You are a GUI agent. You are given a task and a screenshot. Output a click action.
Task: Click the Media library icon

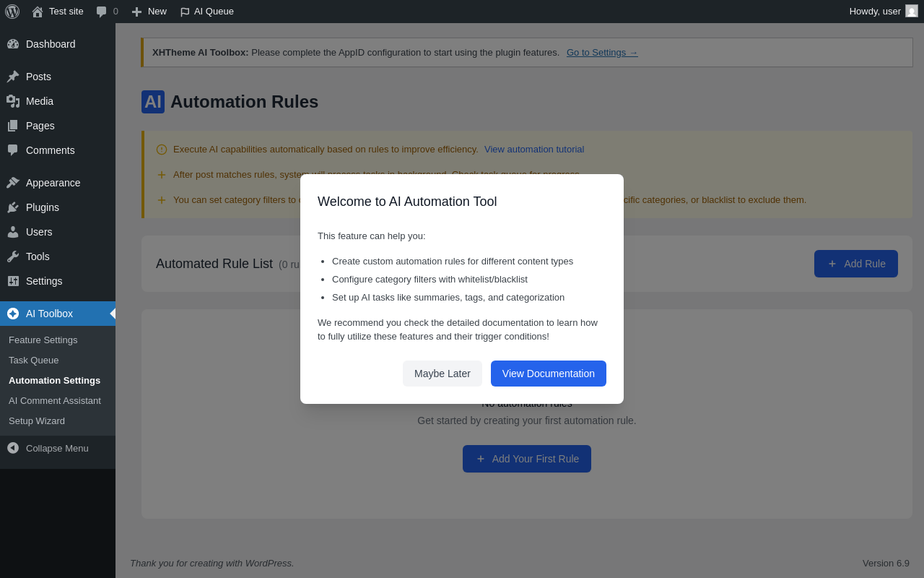click(13, 101)
